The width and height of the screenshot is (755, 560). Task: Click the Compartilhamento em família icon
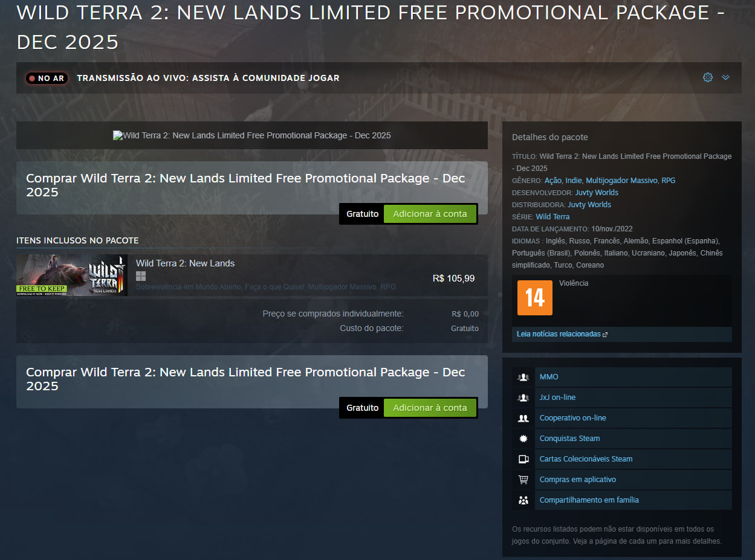pos(523,500)
